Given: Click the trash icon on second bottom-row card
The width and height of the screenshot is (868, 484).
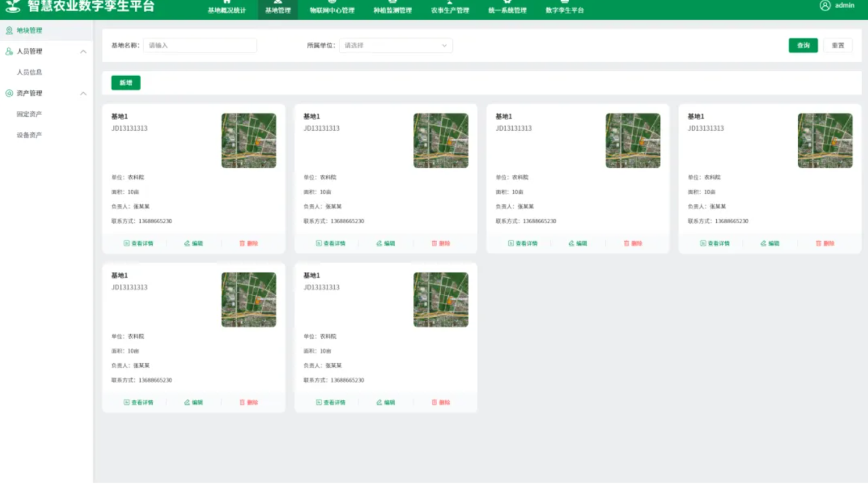Looking at the screenshot, I should point(434,402).
